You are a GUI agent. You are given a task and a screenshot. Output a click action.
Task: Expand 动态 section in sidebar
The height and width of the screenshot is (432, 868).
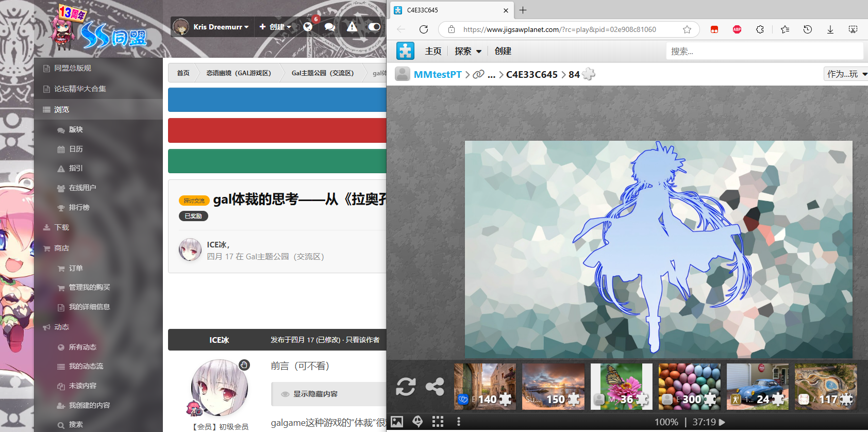[x=61, y=327]
